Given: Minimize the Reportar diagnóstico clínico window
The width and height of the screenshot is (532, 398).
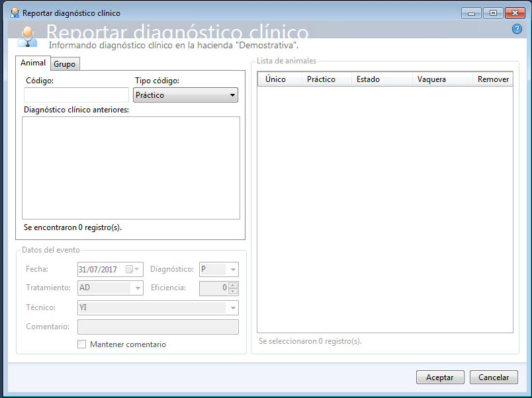Looking at the screenshot, I should point(471,13).
